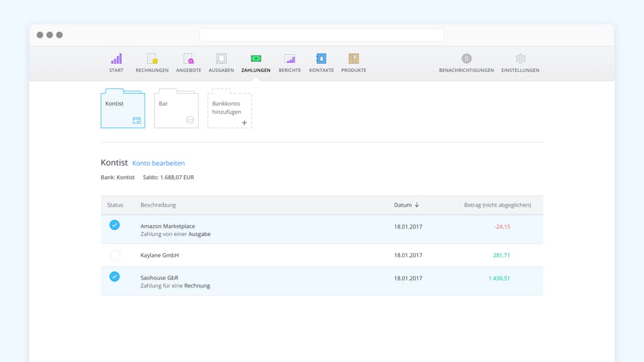Screen dimensions: 644x362
Task: Toggle the Saohouse GbR status checkmark
Action: [114, 276]
